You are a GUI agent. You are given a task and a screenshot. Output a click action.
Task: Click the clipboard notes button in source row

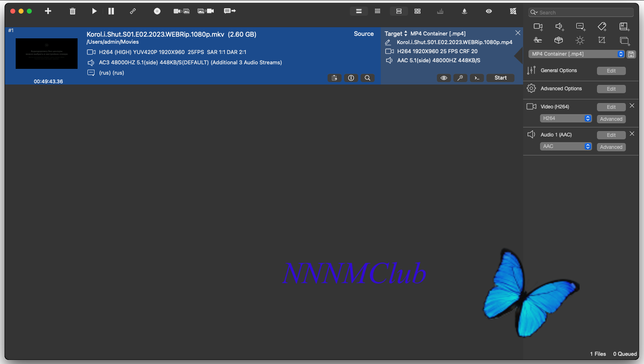(x=335, y=78)
